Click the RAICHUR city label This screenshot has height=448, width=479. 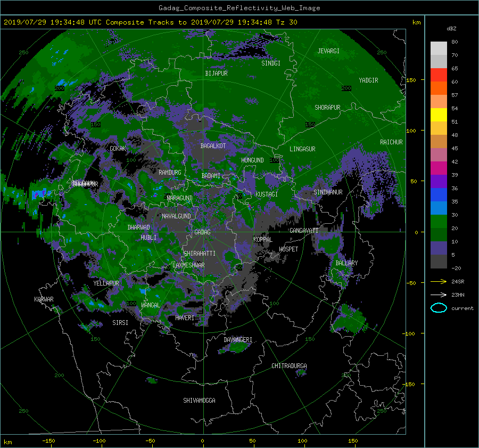point(391,142)
